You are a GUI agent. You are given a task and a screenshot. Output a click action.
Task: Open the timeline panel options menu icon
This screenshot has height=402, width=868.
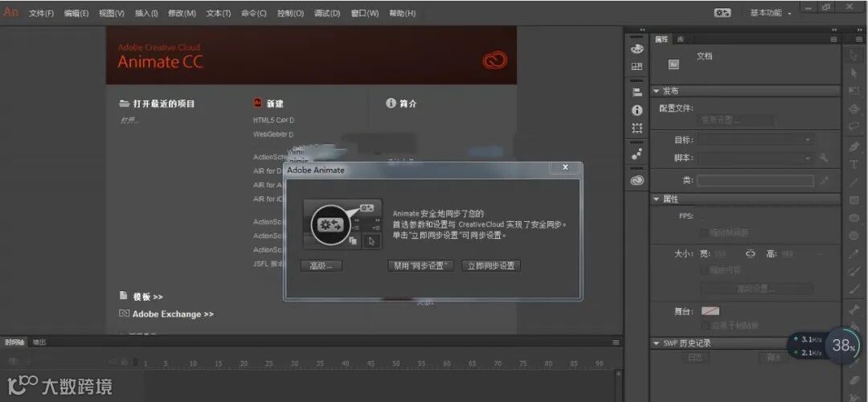tap(616, 343)
